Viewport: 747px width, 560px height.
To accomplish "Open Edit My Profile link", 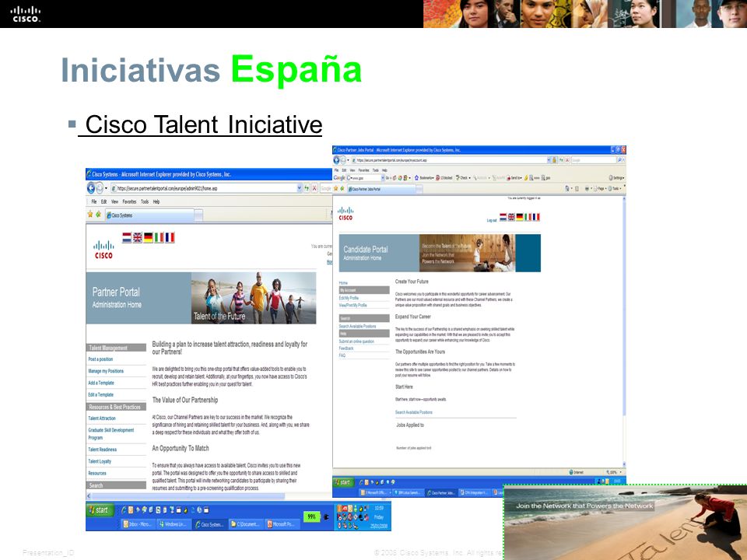I will (x=349, y=298).
